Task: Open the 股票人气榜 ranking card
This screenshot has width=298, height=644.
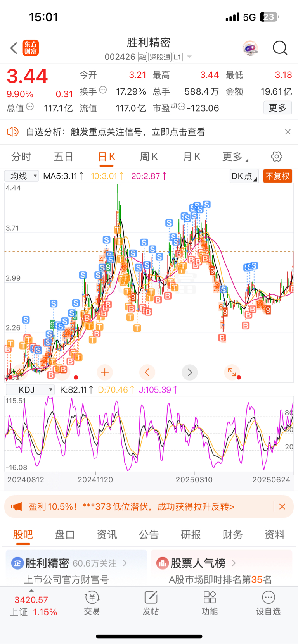Action: coord(221,568)
